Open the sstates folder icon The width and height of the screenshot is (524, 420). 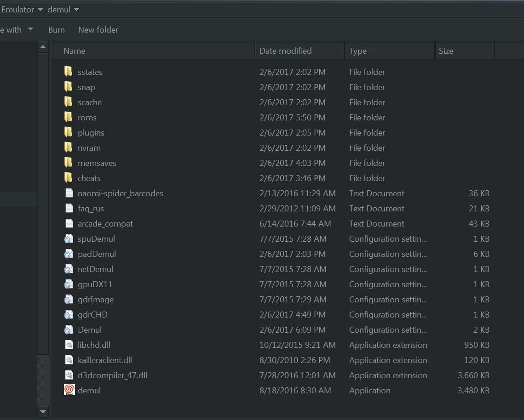click(68, 71)
